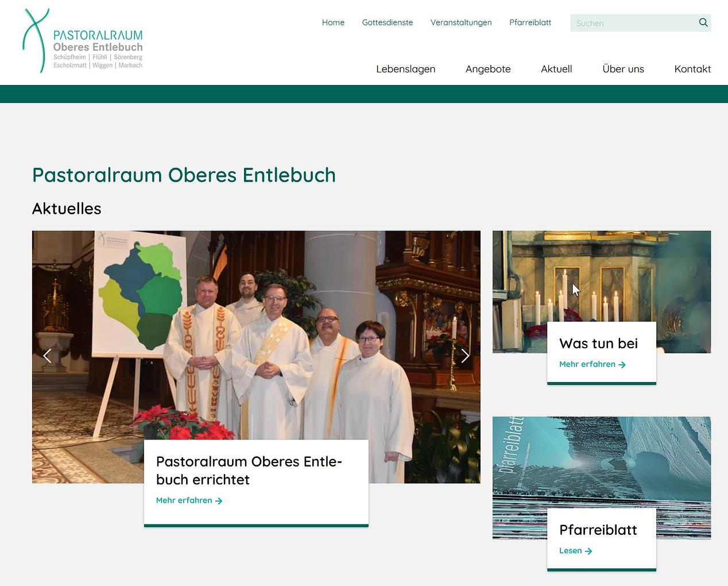Image resolution: width=728 pixels, height=586 pixels.
Task: Select the Kontakt menu item
Action: 692,69
